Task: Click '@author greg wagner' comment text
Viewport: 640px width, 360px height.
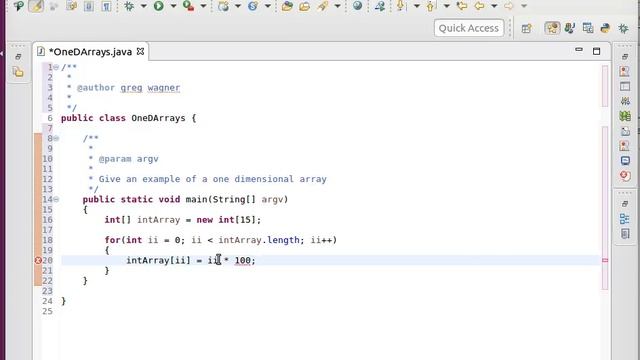Action: 129,88
